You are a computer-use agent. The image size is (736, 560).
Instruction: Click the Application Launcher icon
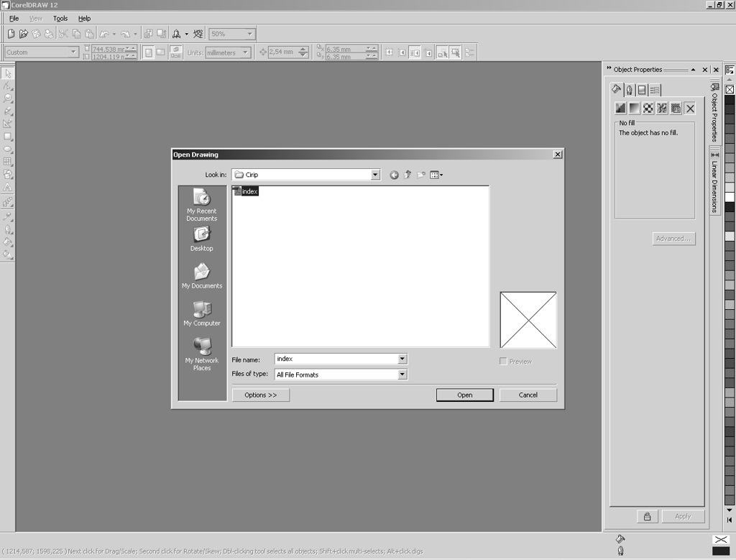[x=177, y=34]
